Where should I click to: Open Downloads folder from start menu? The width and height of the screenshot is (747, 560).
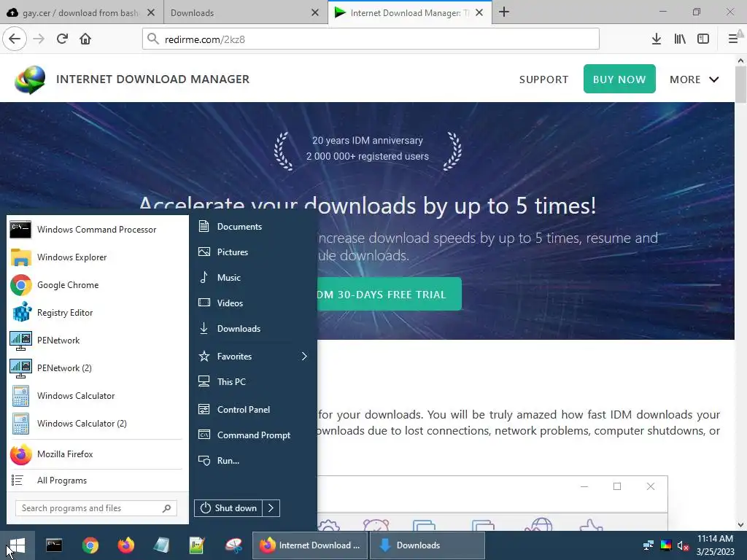tap(253, 329)
